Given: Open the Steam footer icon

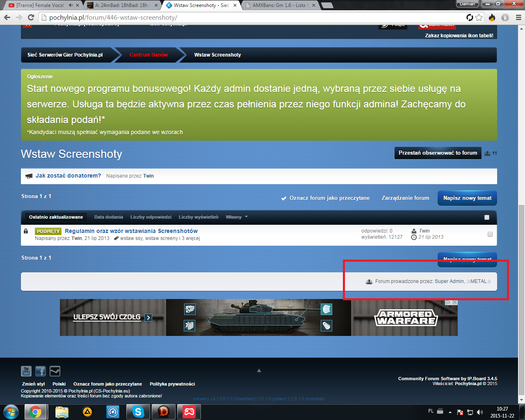Looking at the screenshot, I should (55, 371).
